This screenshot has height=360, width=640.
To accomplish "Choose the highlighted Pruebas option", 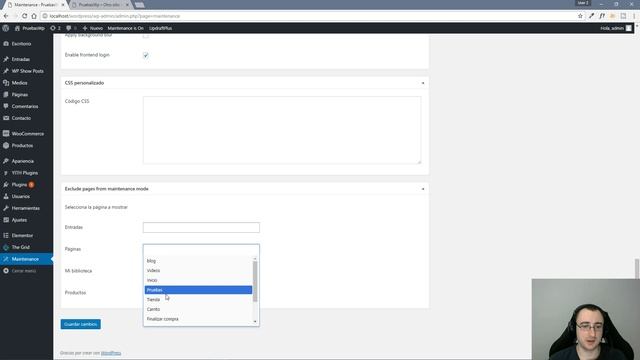I will [x=198, y=290].
